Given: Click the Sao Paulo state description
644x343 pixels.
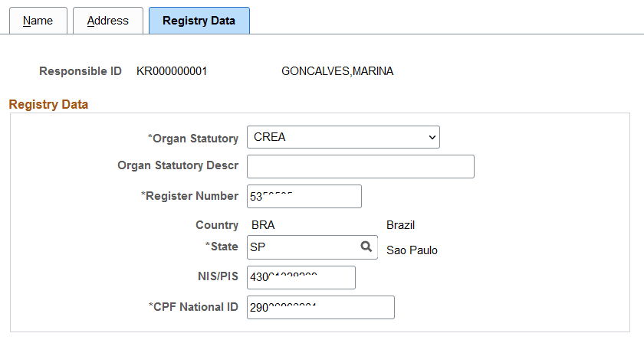Looking at the screenshot, I should click(412, 250).
